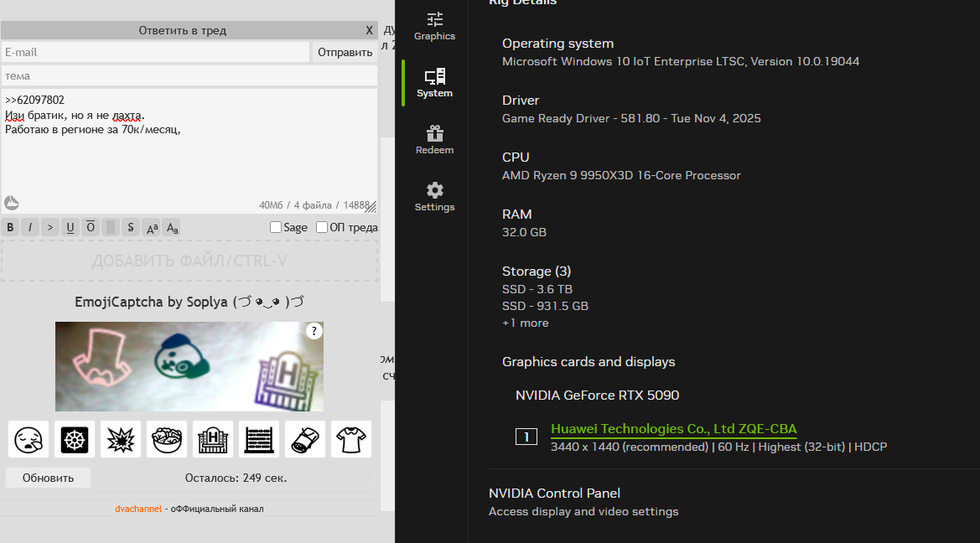
Task: Send the post with Отправить button
Action: pos(345,53)
